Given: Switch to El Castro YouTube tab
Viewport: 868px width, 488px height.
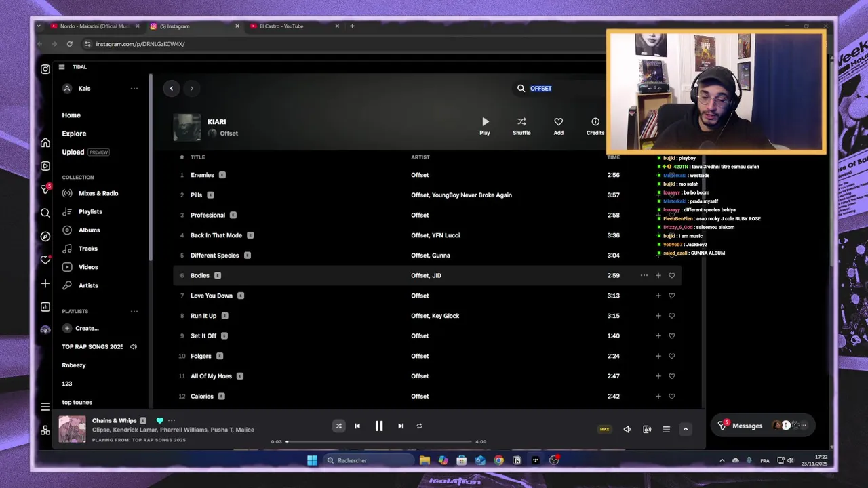Looking at the screenshot, I should pyautogui.click(x=294, y=26).
